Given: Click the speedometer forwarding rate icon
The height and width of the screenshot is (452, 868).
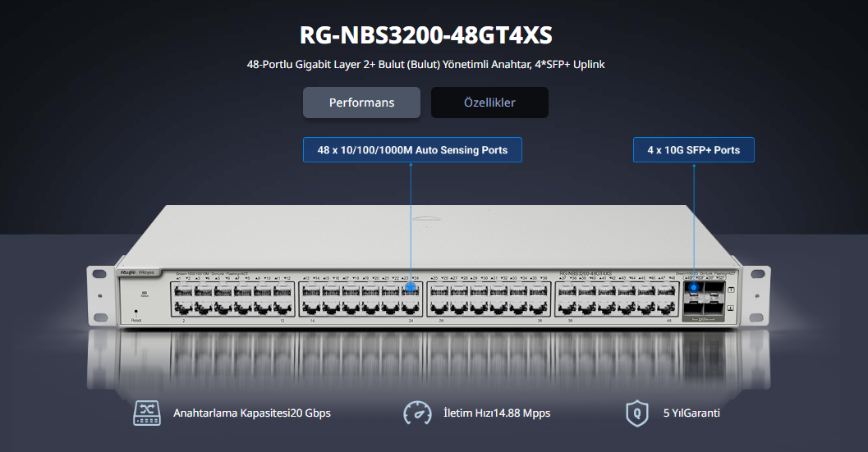Looking at the screenshot, I should pyautogui.click(x=417, y=413).
